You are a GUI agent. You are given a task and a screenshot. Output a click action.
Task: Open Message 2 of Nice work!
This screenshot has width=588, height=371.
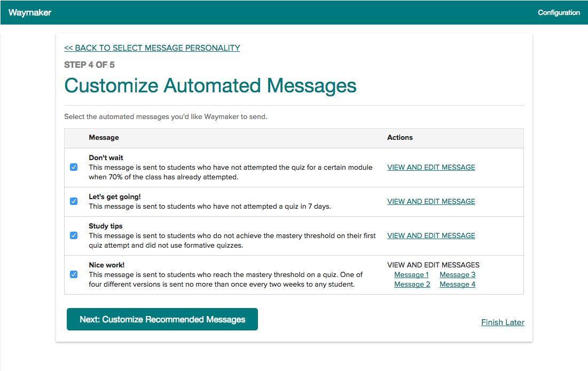pos(412,285)
